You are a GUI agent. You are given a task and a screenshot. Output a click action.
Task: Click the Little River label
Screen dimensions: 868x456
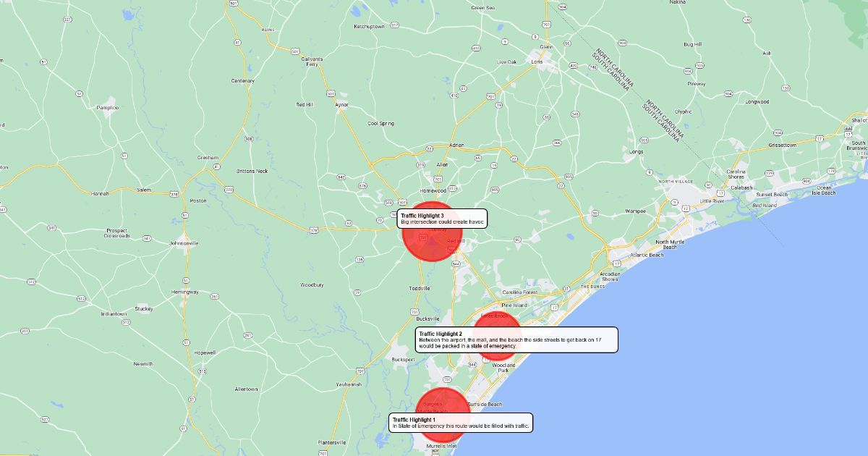(712, 201)
